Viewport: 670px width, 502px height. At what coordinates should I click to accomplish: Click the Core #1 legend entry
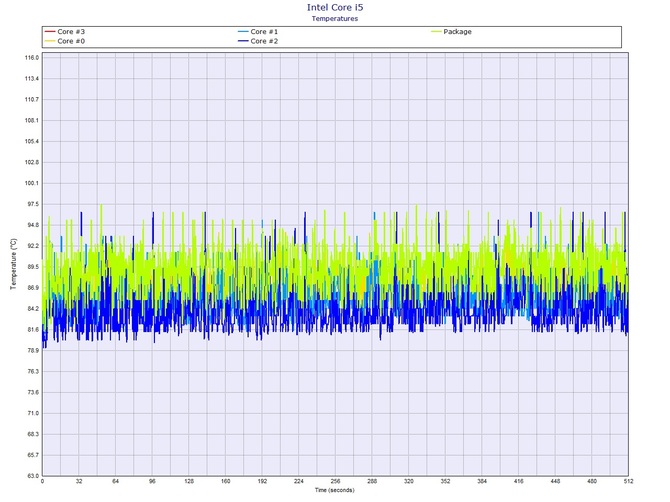[258, 32]
